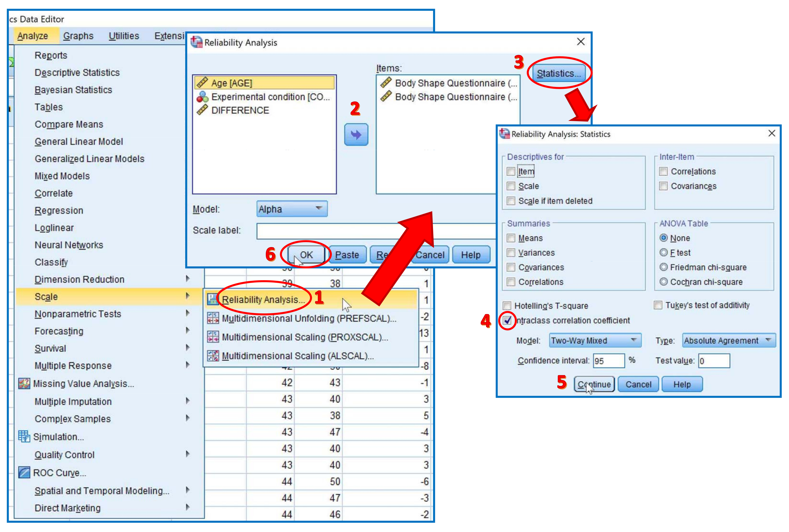Click the ALSCAL Multidimensional Scaling icon
Screen dimensions: 789x532
pos(213,356)
